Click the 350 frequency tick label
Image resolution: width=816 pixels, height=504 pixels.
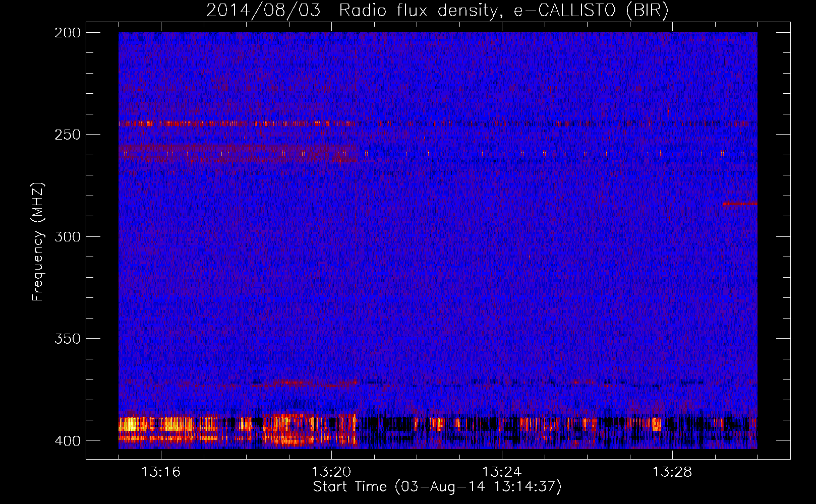[68, 339]
